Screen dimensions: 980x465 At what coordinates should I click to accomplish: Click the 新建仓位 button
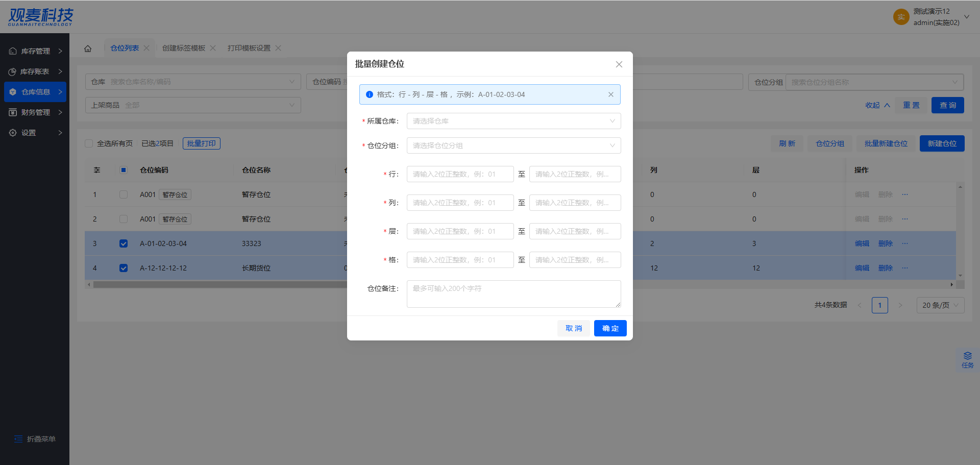(x=942, y=143)
